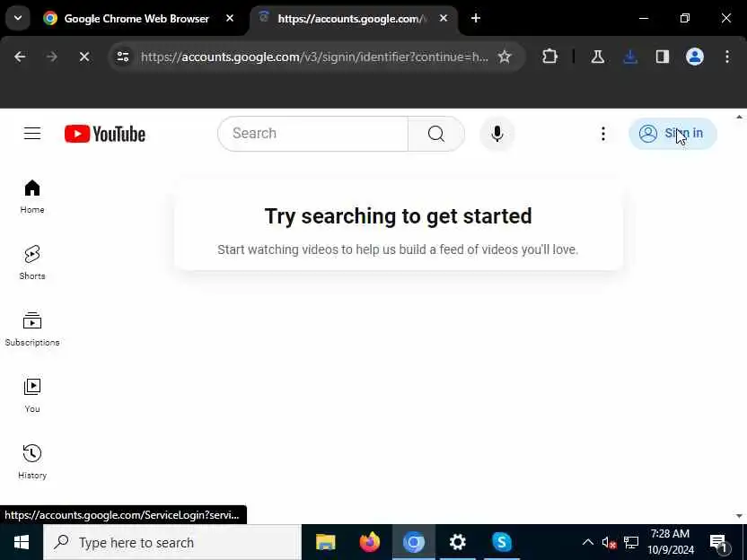Open Firefox from the taskbar
The width and height of the screenshot is (747, 560).
(x=370, y=542)
